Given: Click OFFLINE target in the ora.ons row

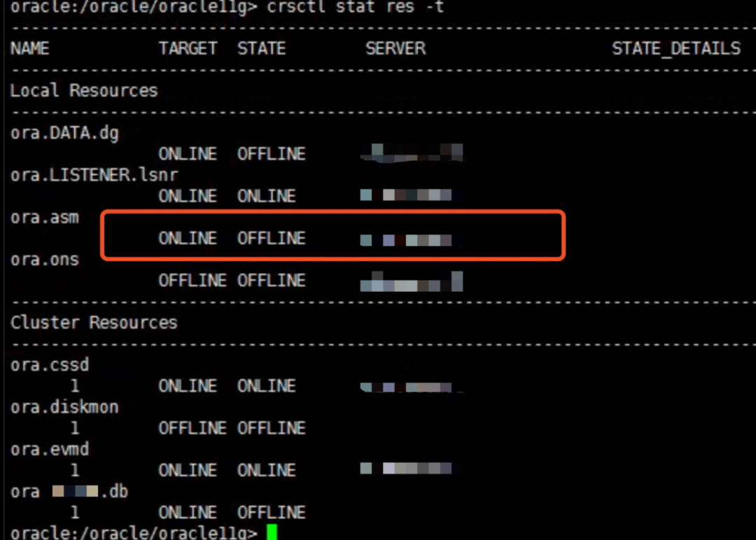Looking at the screenshot, I should tap(192, 280).
